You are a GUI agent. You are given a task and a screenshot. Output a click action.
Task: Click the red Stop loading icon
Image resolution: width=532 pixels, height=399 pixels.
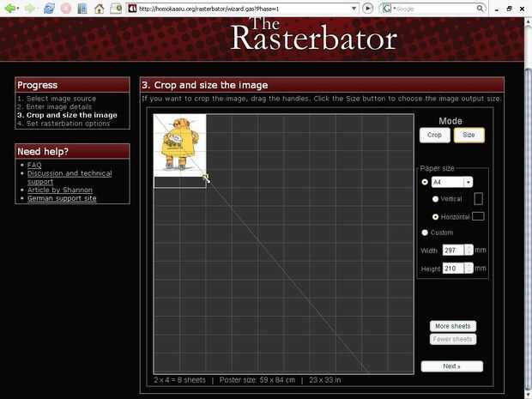point(66,8)
